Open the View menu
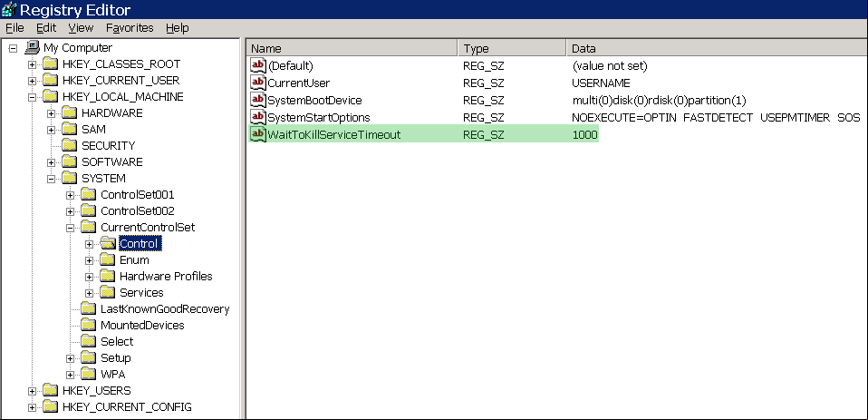This screenshot has width=868, height=420. 81,28
